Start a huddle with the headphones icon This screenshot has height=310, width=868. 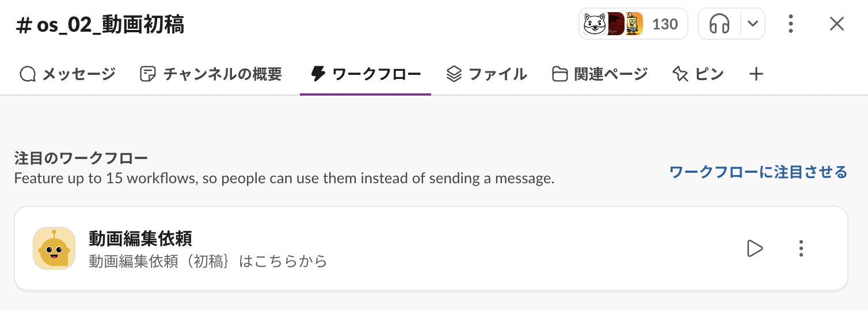click(719, 24)
